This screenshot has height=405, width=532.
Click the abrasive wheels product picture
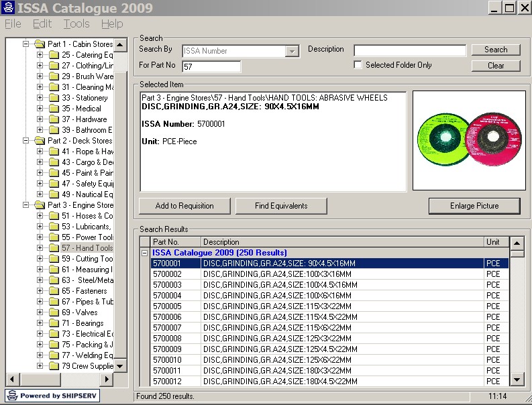click(x=469, y=140)
